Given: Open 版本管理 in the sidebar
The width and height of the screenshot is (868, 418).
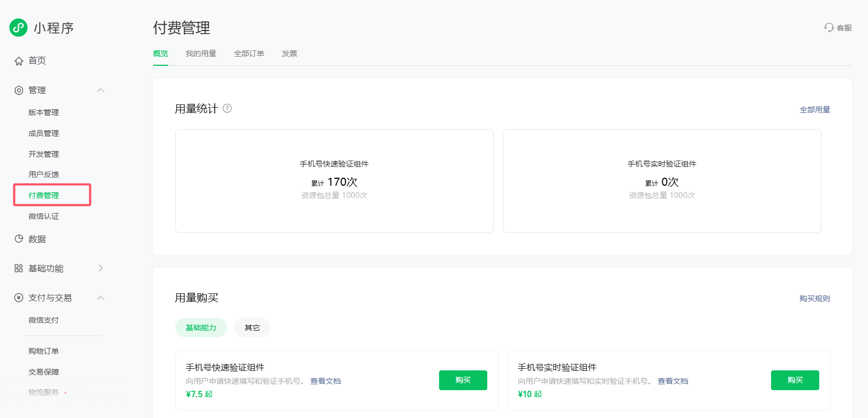Looking at the screenshot, I should click(x=43, y=112).
